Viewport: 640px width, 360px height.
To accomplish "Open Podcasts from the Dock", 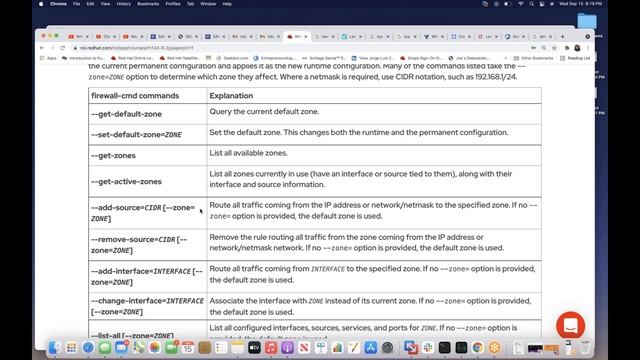I will click(x=287, y=347).
